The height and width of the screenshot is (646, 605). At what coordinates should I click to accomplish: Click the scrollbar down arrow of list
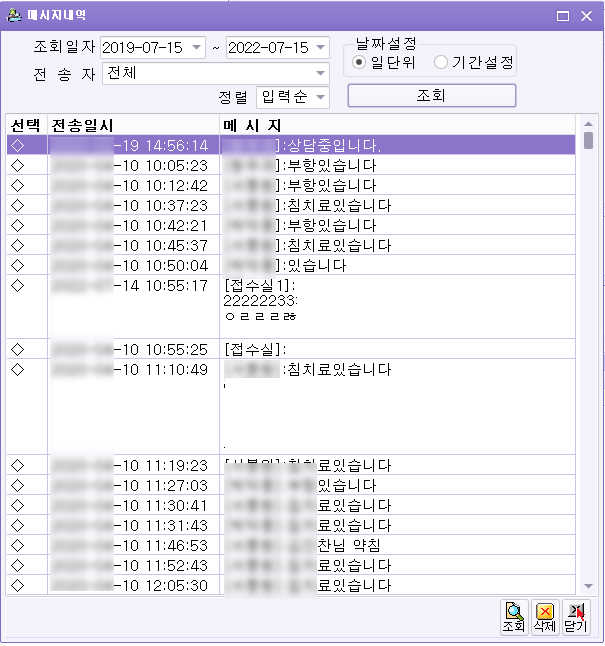coord(589,587)
